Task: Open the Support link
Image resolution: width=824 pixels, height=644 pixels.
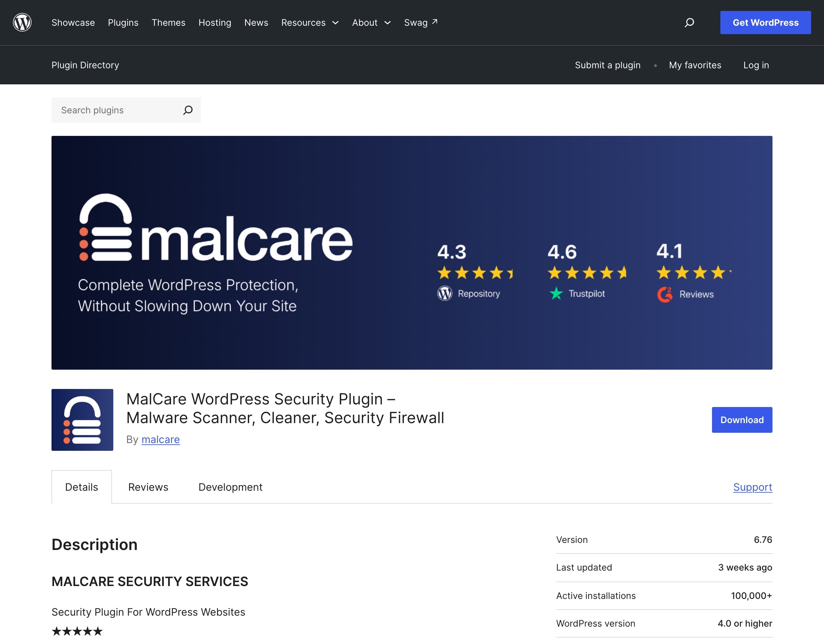Action: pyautogui.click(x=753, y=487)
